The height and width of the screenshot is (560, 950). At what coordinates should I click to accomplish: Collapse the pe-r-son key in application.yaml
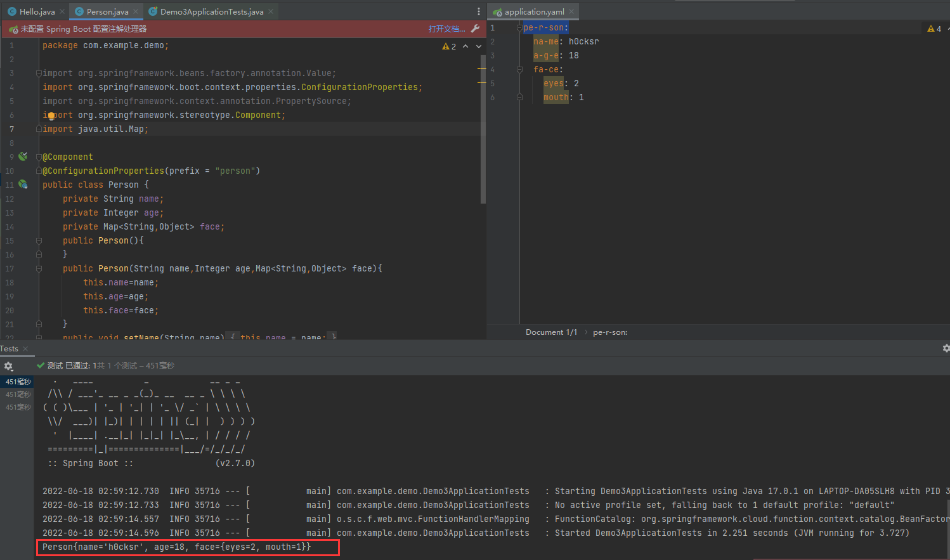519,28
